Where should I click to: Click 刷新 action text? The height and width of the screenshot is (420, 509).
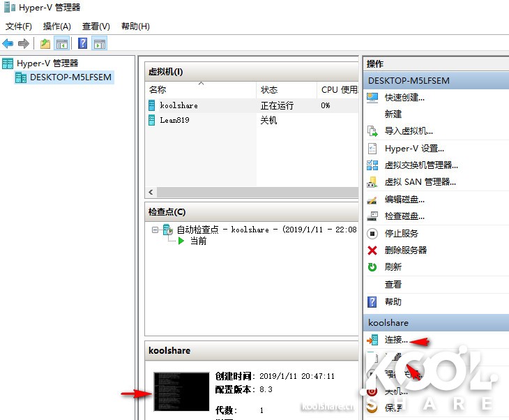393,267
